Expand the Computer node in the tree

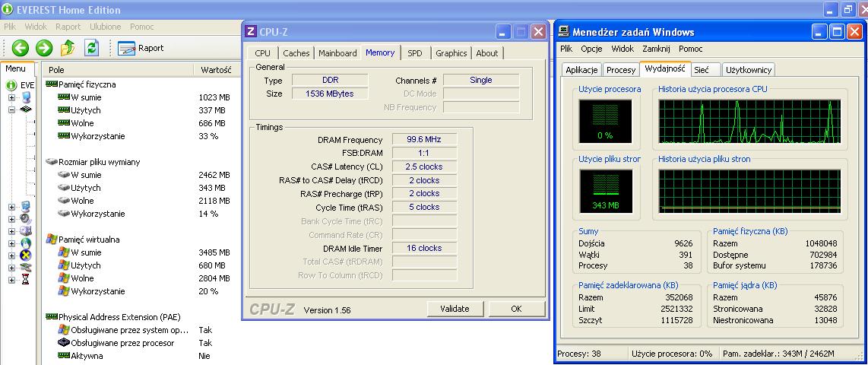pos(11,98)
